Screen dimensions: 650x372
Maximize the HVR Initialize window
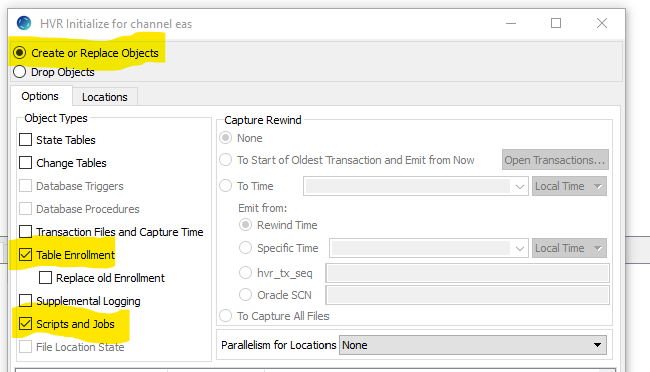click(556, 23)
